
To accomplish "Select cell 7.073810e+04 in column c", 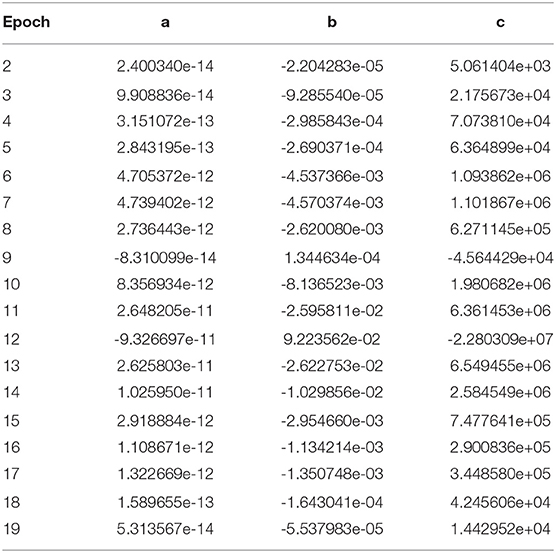I will pyautogui.click(x=500, y=121).
